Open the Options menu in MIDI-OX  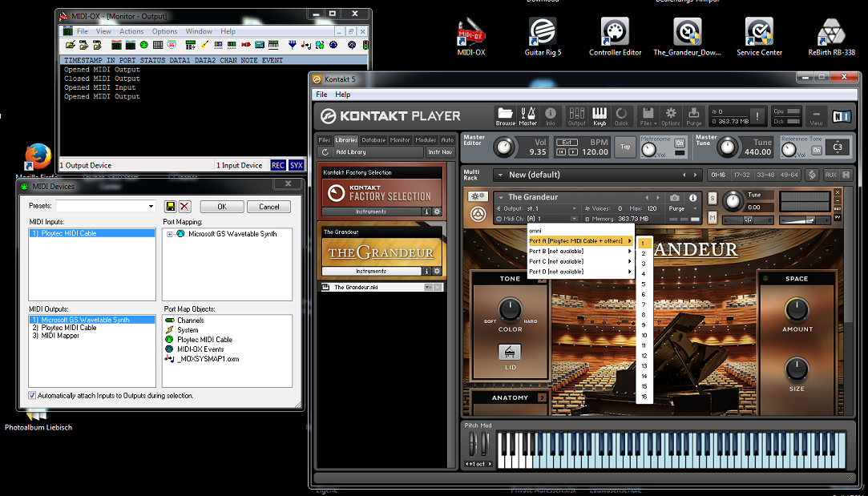(x=164, y=31)
